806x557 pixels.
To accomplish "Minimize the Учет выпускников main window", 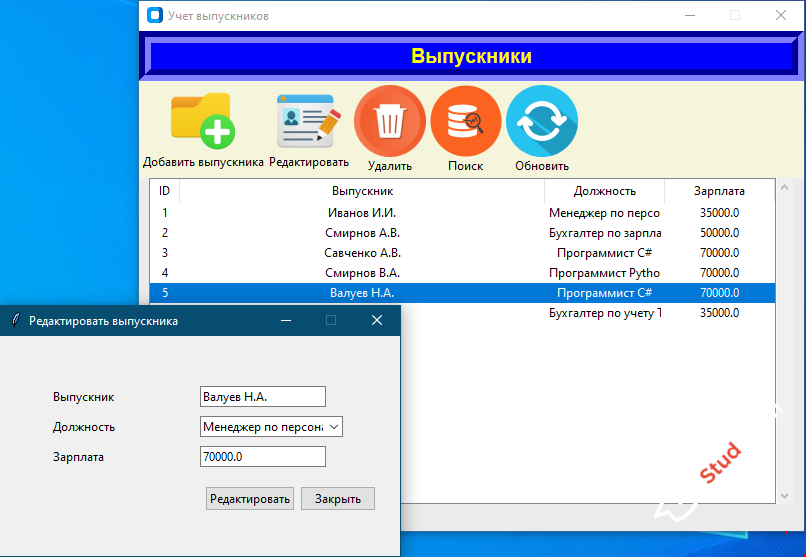I will [690, 15].
